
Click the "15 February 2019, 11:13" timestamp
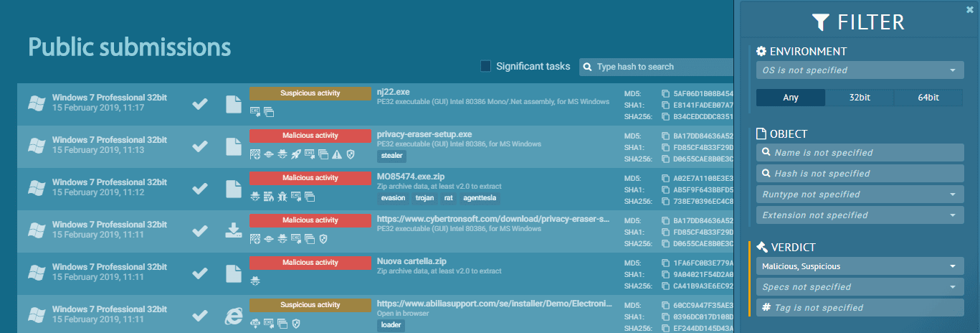[98, 150]
